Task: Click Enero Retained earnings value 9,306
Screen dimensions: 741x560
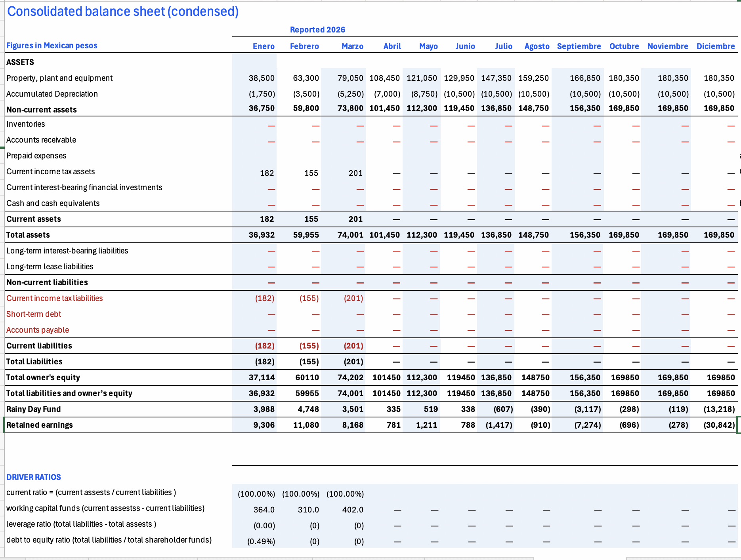Action: coord(264,425)
